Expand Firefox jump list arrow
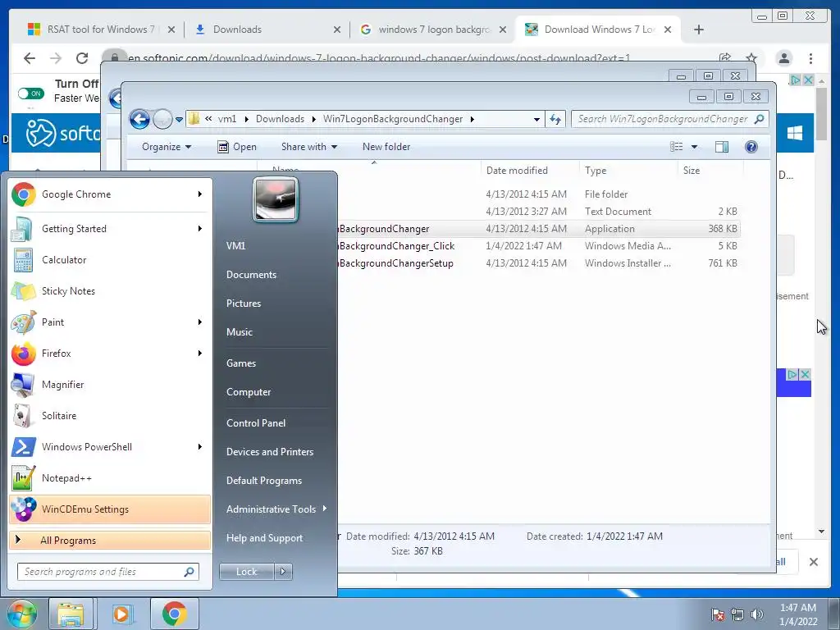 tap(200, 353)
